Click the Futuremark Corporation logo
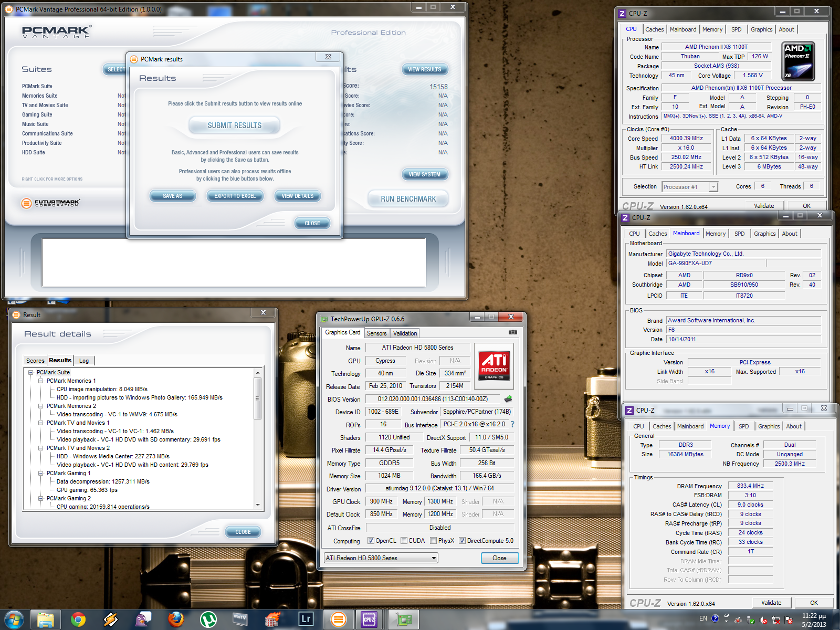840x630 pixels. 51,203
